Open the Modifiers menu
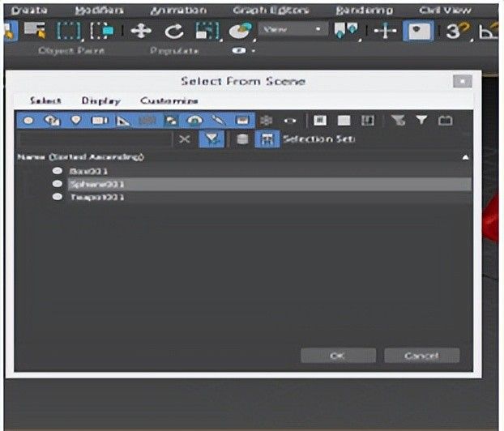504x431 pixels. [100, 11]
